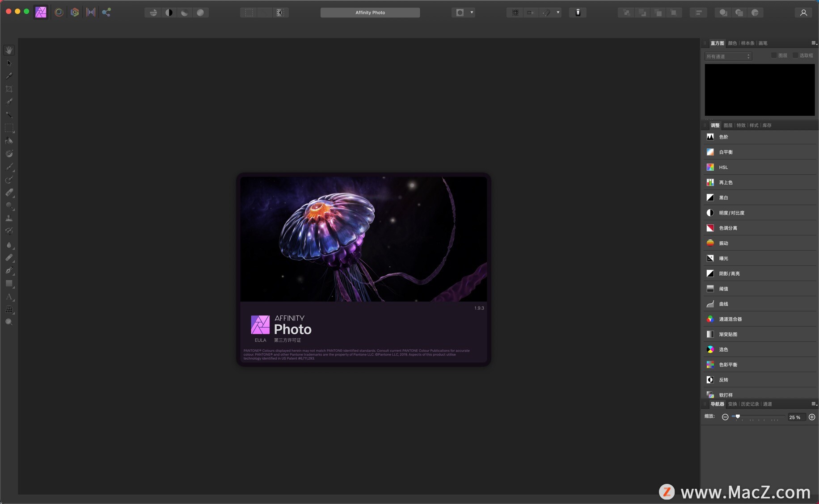Switch to the 历史记录 tab

(x=750, y=404)
